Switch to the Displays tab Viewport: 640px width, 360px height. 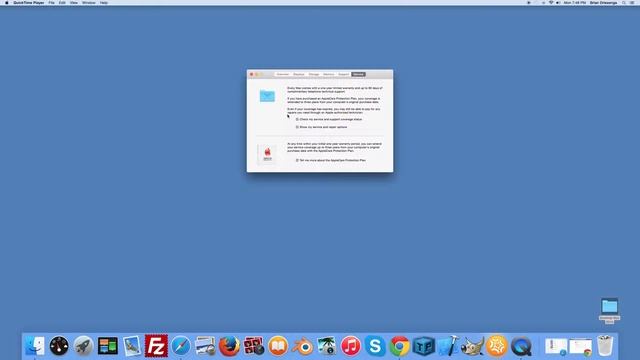(299, 74)
